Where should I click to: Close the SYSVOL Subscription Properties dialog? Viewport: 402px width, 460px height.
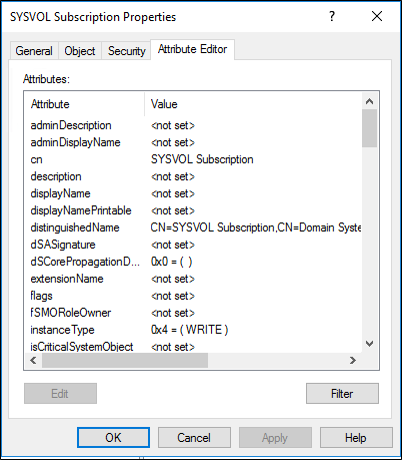[x=377, y=16]
